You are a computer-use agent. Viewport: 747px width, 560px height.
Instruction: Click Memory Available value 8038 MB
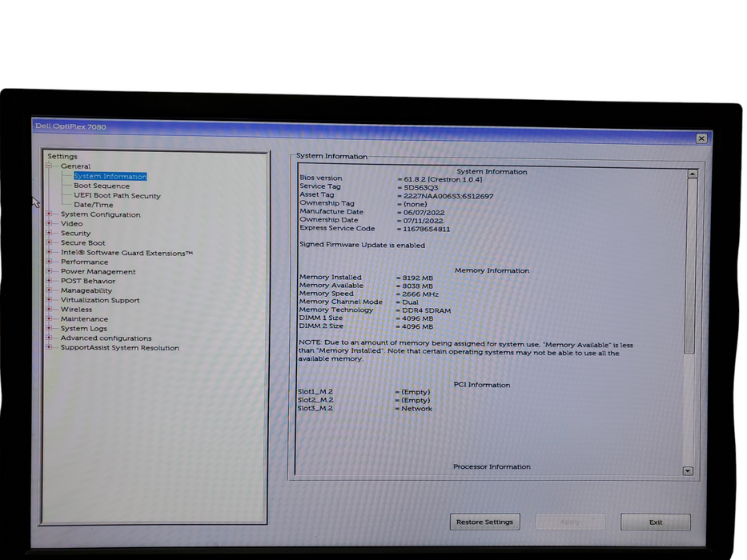[418, 286]
